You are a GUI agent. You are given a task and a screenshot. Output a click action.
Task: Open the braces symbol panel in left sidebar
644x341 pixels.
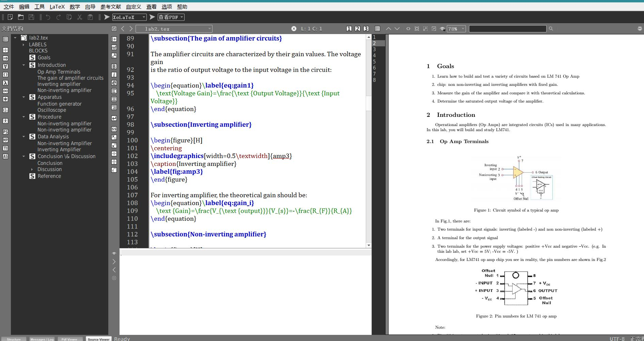click(5, 75)
